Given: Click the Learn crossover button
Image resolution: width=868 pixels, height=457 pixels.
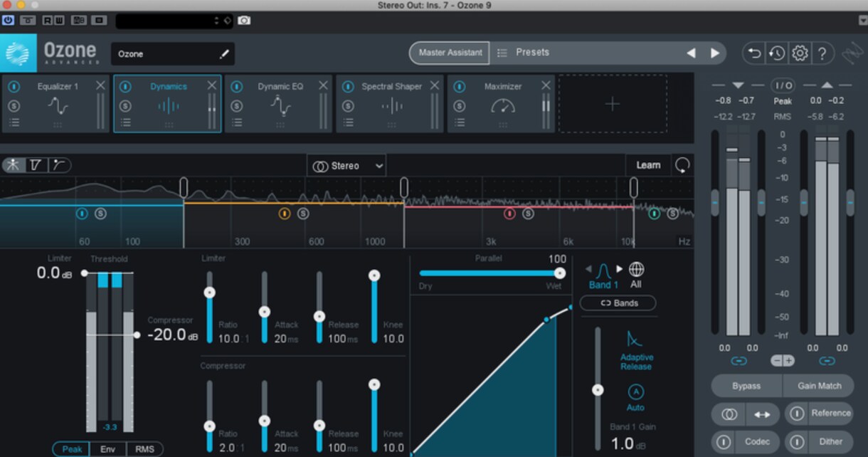Looking at the screenshot, I should tap(647, 165).
